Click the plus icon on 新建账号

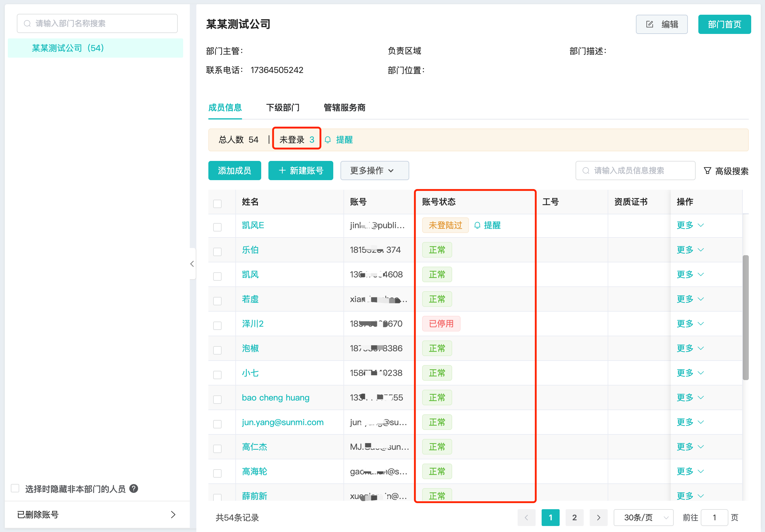pos(282,170)
